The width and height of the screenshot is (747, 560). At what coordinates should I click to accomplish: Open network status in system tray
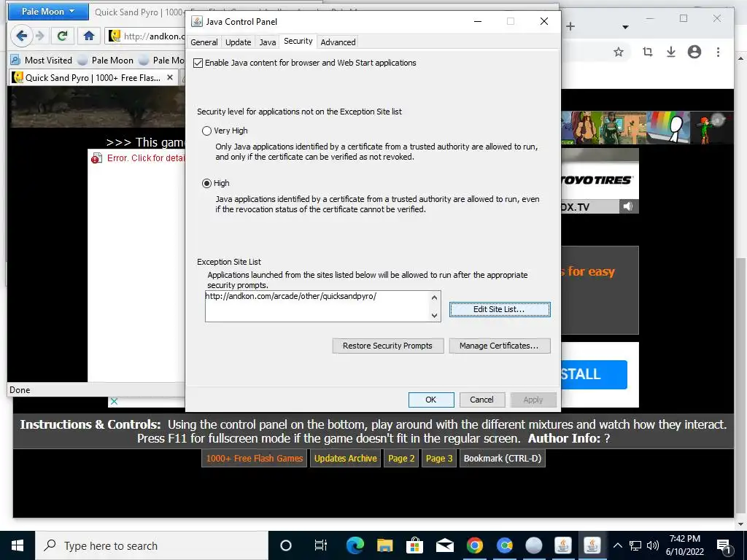click(635, 545)
